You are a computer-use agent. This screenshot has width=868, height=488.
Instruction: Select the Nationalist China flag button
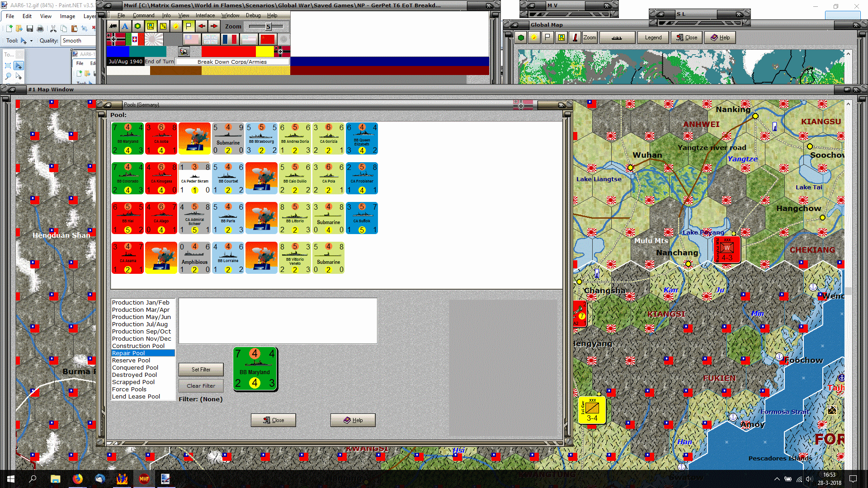(x=192, y=40)
